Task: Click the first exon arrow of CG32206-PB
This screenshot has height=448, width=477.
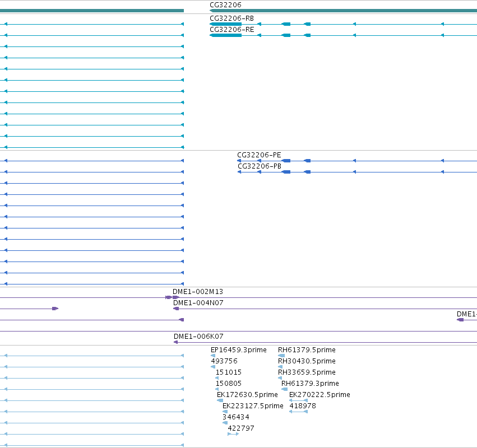Action: (x=239, y=172)
